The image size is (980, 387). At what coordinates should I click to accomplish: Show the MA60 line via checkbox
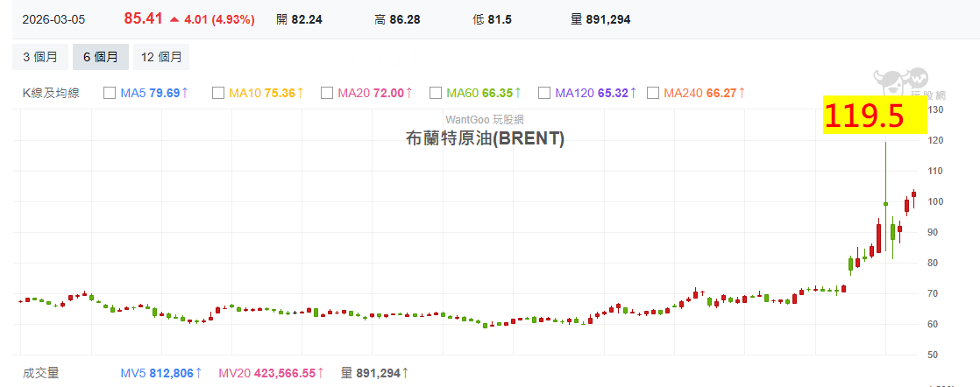[x=436, y=92]
